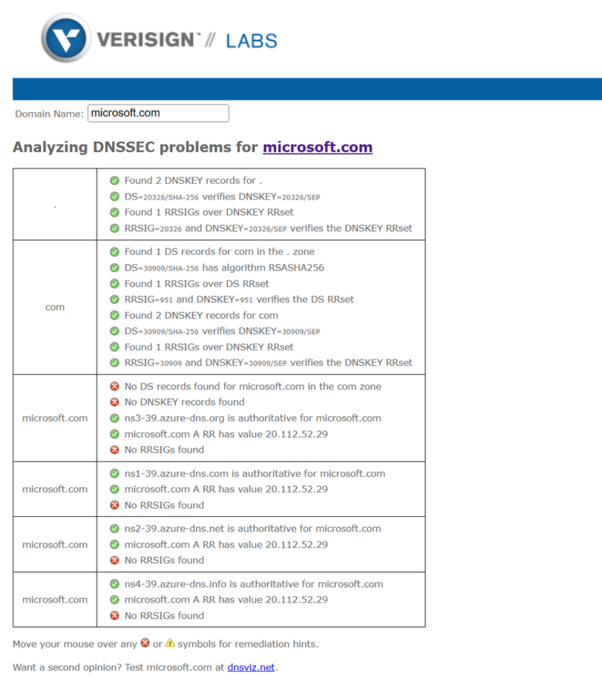The image size is (602, 700).
Task: Click the 'No DNSKEY records found' text
Action: pos(184,402)
